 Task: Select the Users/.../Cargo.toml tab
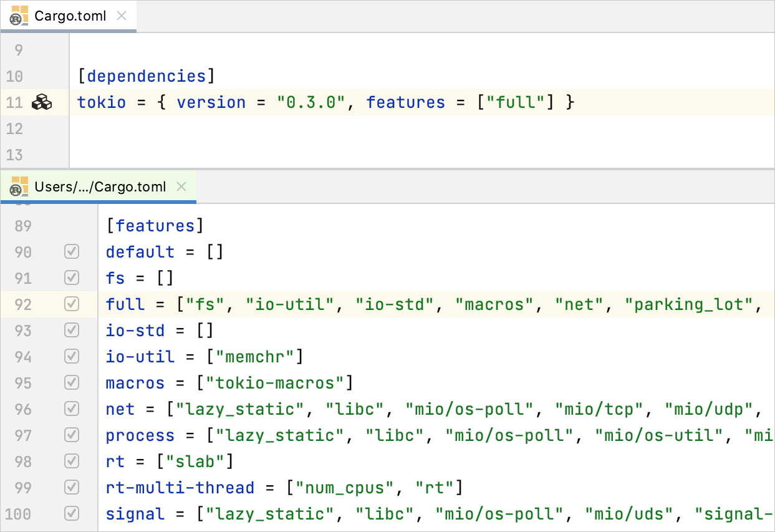99,187
